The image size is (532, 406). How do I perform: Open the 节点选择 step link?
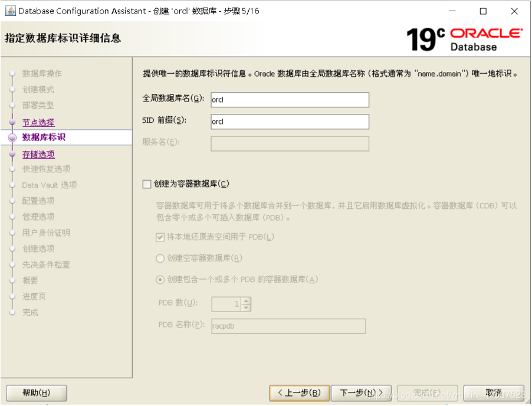[x=38, y=123]
